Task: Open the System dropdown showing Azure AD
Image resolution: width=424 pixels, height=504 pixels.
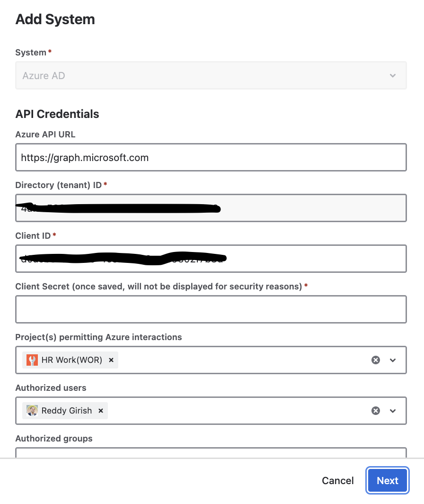Action: [x=211, y=75]
